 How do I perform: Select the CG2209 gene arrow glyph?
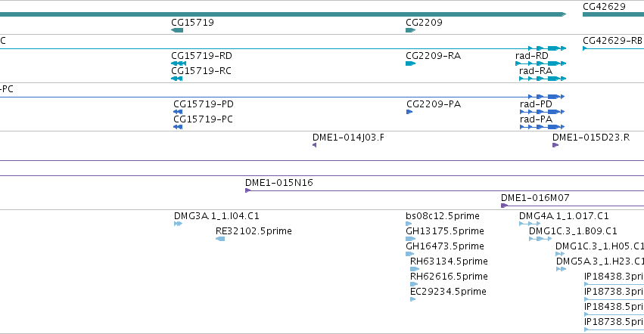point(411,30)
